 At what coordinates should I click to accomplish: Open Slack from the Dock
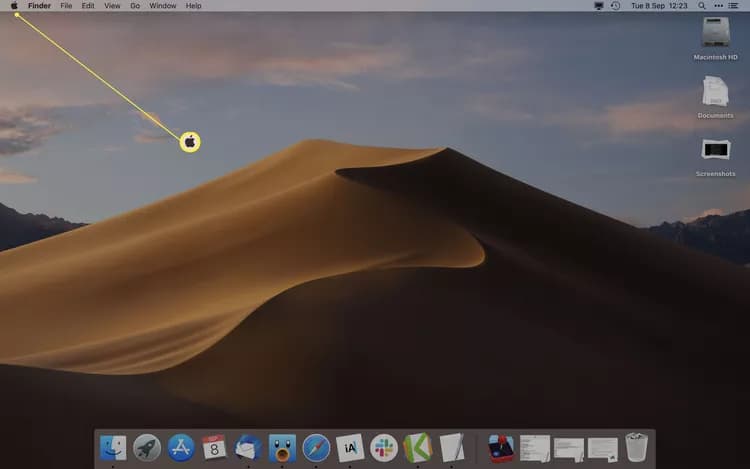(384, 448)
